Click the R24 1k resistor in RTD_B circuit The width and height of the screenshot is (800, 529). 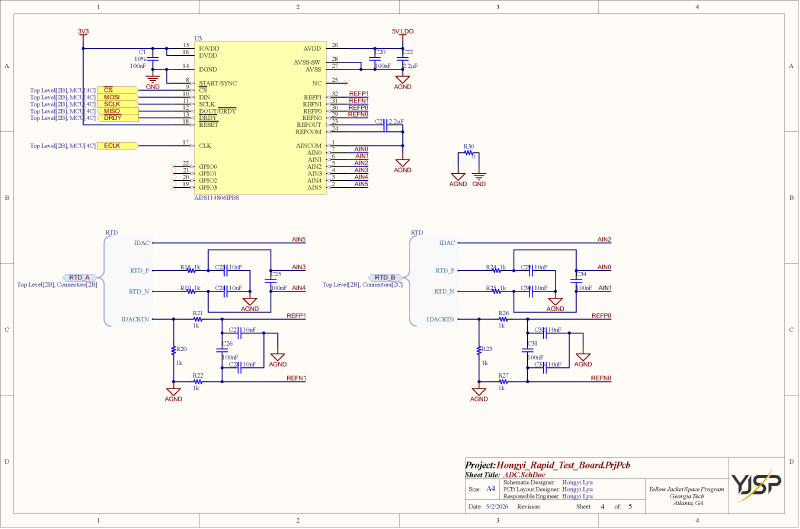point(496,270)
